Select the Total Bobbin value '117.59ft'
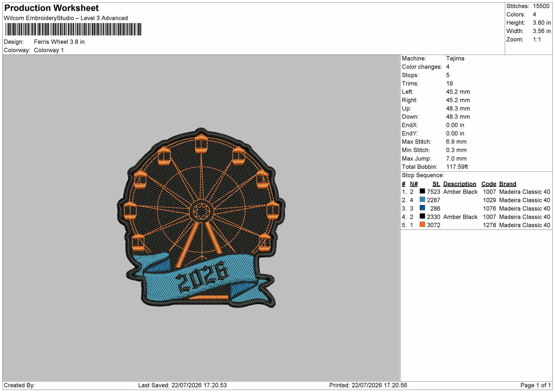 coord(457,167)
